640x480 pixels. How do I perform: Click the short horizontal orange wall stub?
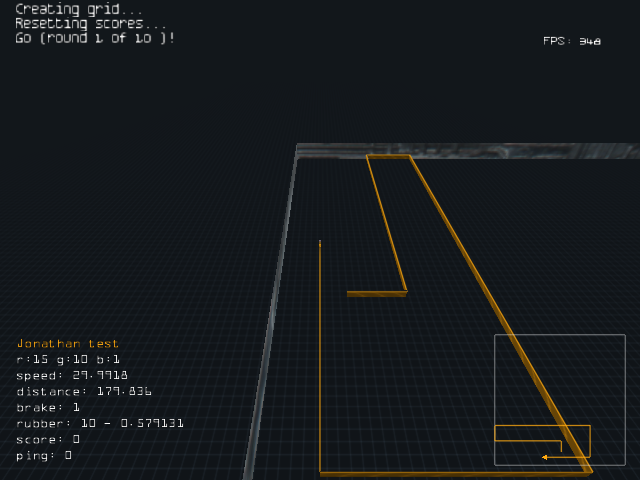pyautogui.click(x=376, y=293)
